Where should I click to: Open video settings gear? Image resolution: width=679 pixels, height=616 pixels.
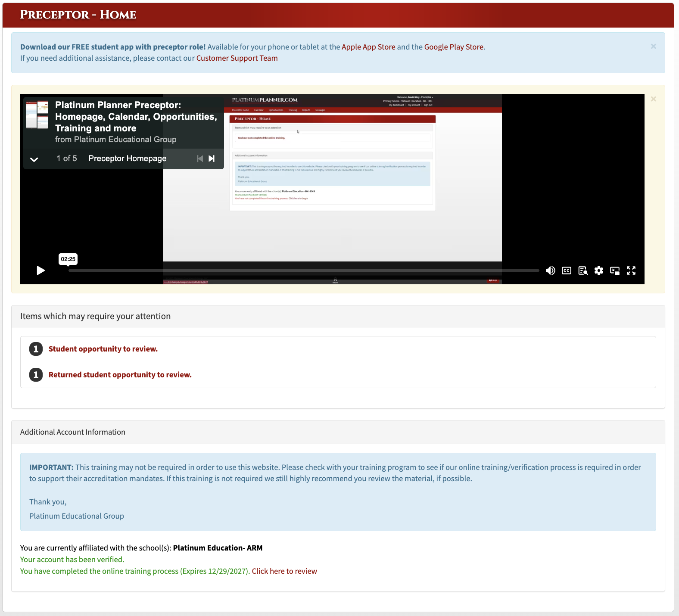click(599, 271)
